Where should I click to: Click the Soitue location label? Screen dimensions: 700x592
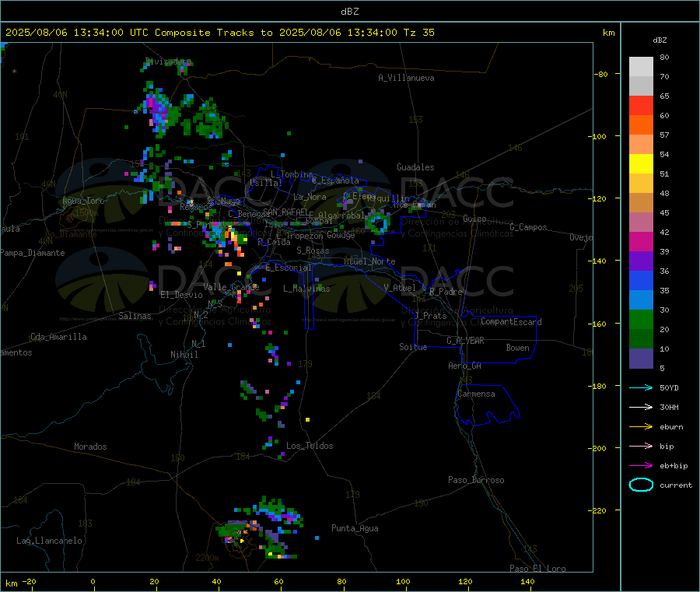pos(413,347)
